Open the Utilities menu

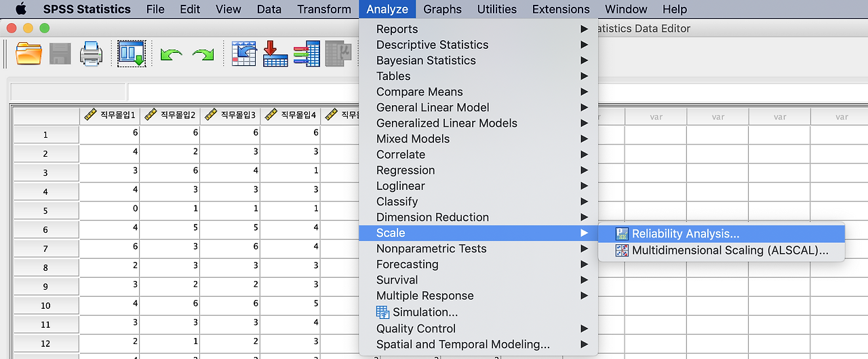pos(497,9)
